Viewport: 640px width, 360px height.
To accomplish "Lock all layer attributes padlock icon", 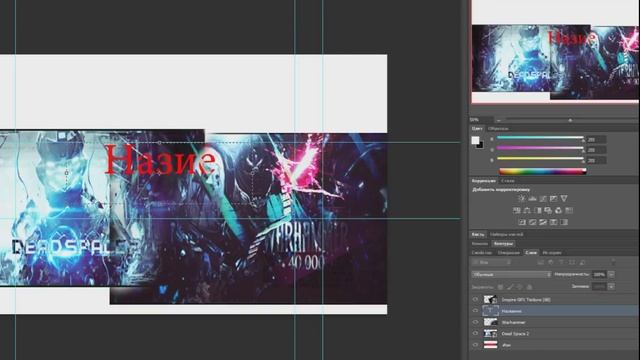I will [530, 287].
